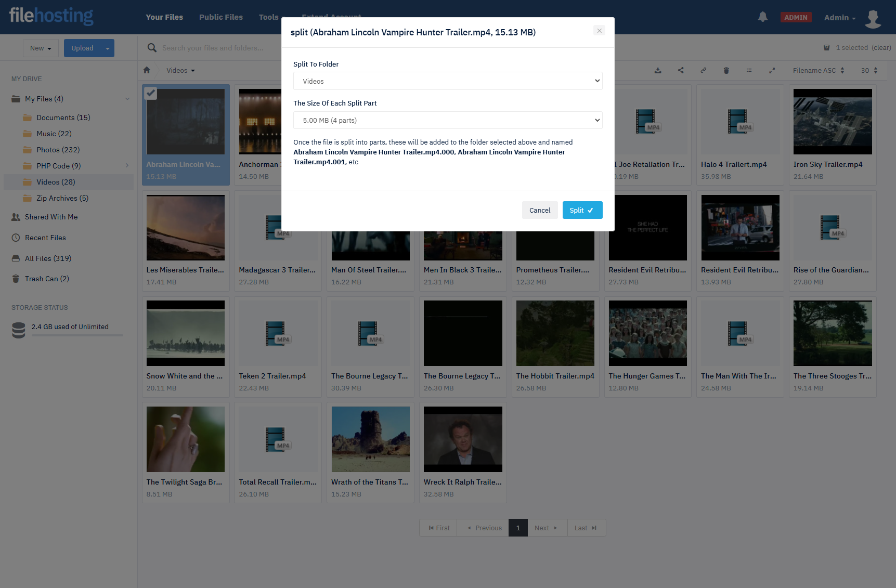Toggle fullscreen mode icon
Screen dimensions: 896x588
772,70
